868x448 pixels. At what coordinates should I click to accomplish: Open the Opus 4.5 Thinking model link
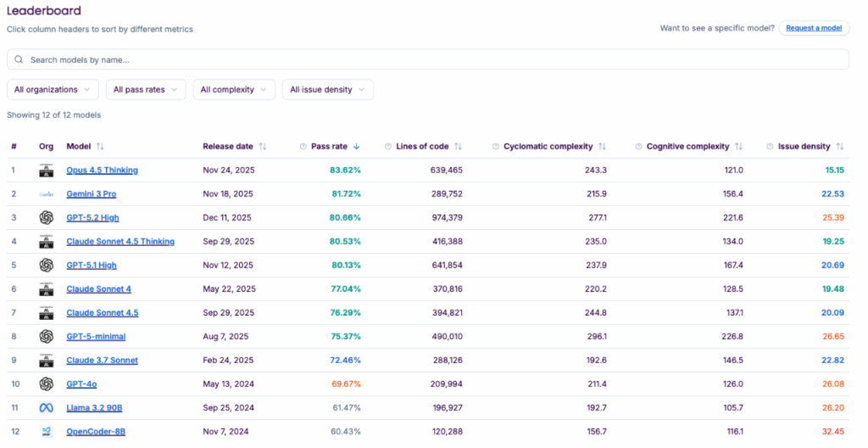[102, 171]
